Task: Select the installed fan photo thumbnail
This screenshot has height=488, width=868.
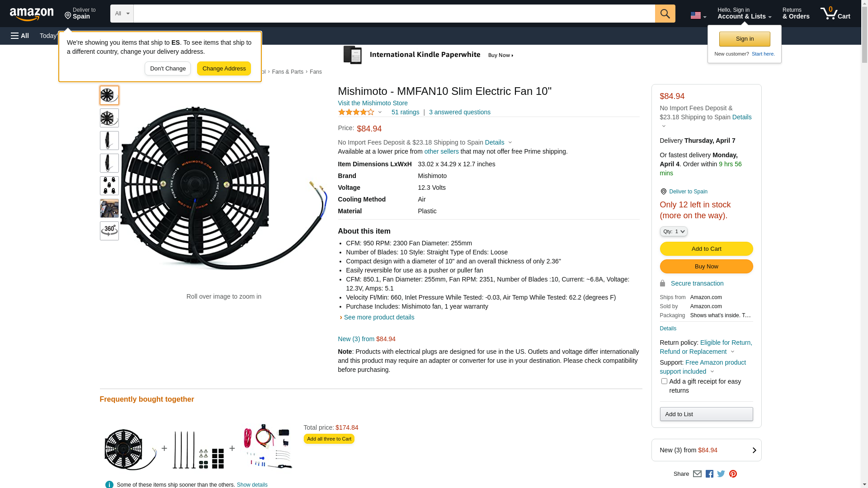Action: [x=109, y=208]
